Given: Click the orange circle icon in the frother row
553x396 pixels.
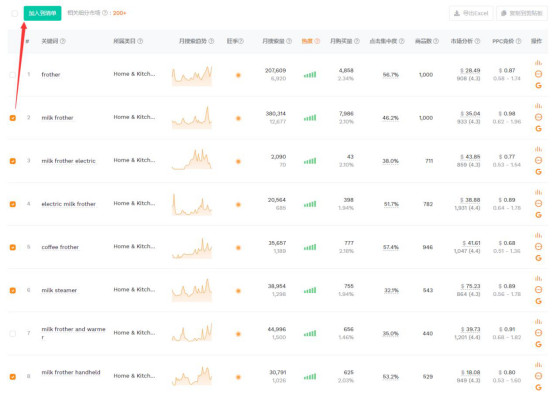Looking at the screenshot, I should coord(538,74).
